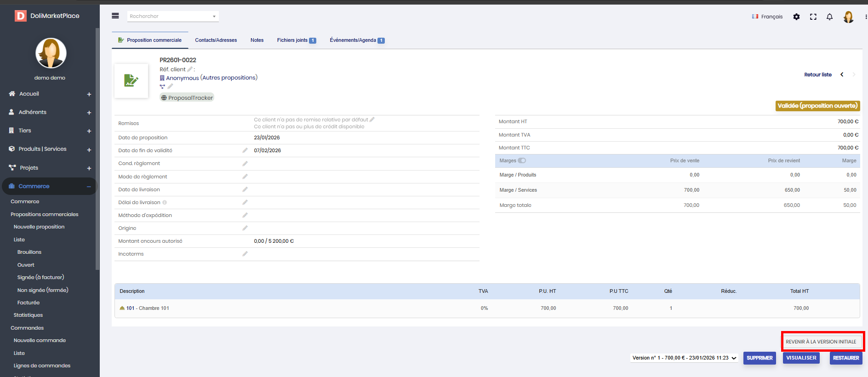
Task: Click the Tiers building icon in the sidebar
Action: coord(11,131)
